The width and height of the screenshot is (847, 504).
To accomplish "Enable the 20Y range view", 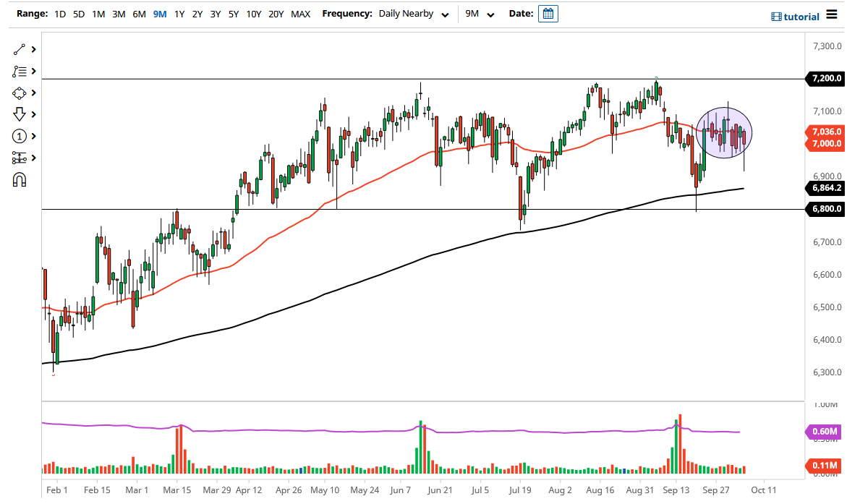I will pos(278,13).
